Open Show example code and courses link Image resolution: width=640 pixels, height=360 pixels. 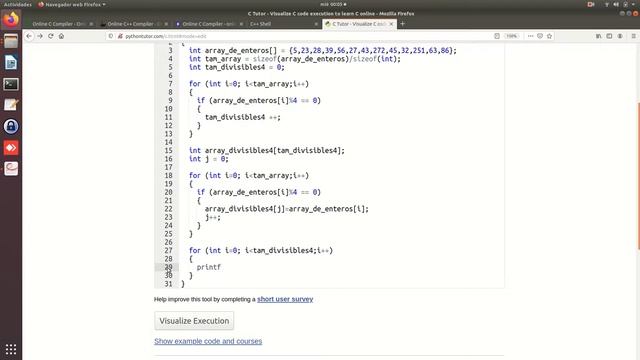(x=208, y=341)
